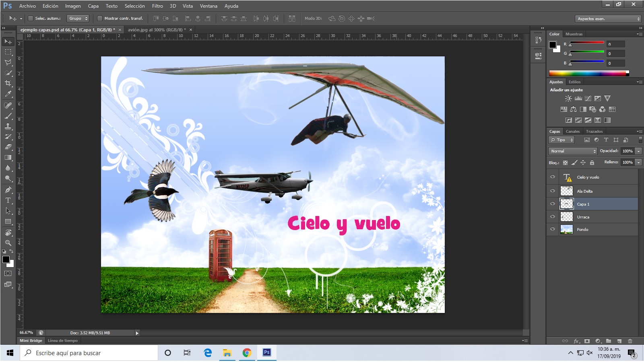Open the Normal blend mode dropdown
The height and width of the screenshot is (362, 644).
pyautogui.click(x=572, y=151)
